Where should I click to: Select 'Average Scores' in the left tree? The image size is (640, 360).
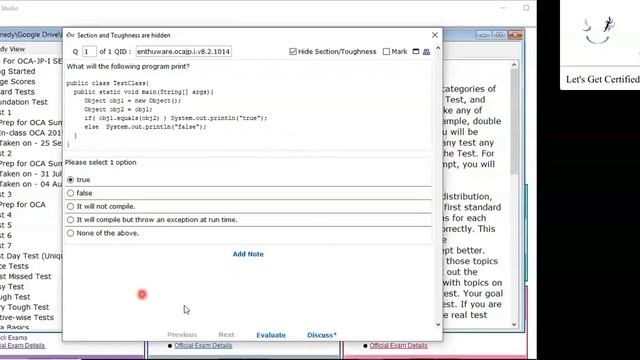(18, 82)
